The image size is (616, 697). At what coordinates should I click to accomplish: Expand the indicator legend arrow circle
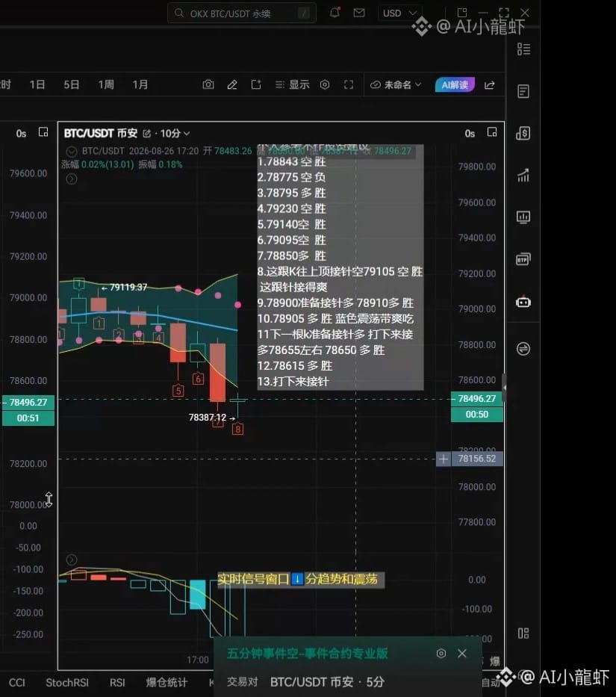72,179
